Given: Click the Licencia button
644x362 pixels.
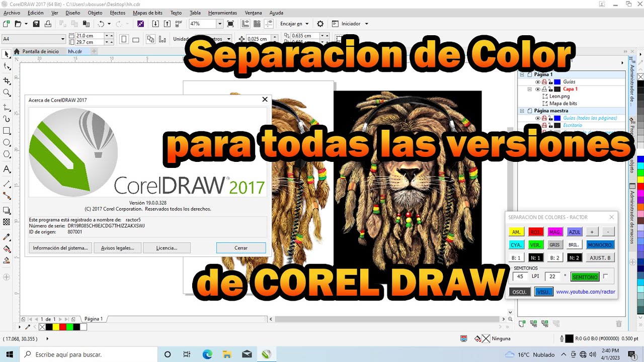Looking at the screenshot, I should tap(167, 248).
